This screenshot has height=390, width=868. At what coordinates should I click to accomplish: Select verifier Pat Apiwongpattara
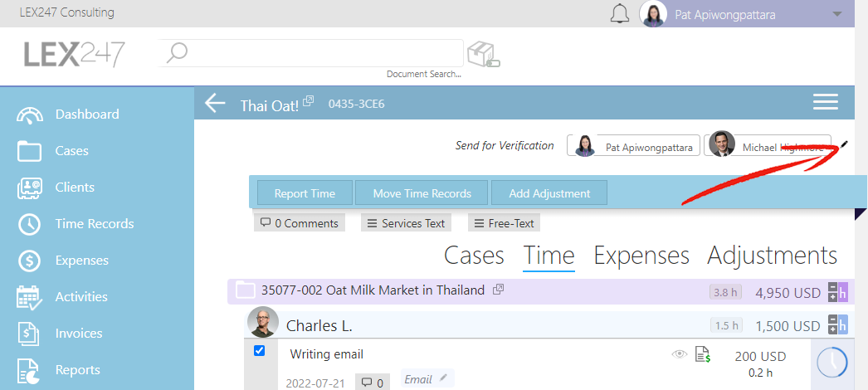(633, 145)
